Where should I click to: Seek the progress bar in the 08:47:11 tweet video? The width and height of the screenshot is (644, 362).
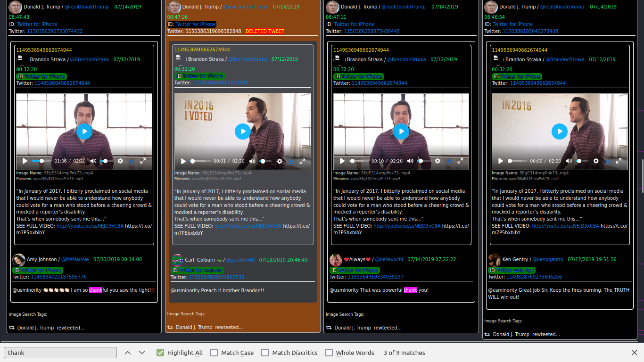359,161
